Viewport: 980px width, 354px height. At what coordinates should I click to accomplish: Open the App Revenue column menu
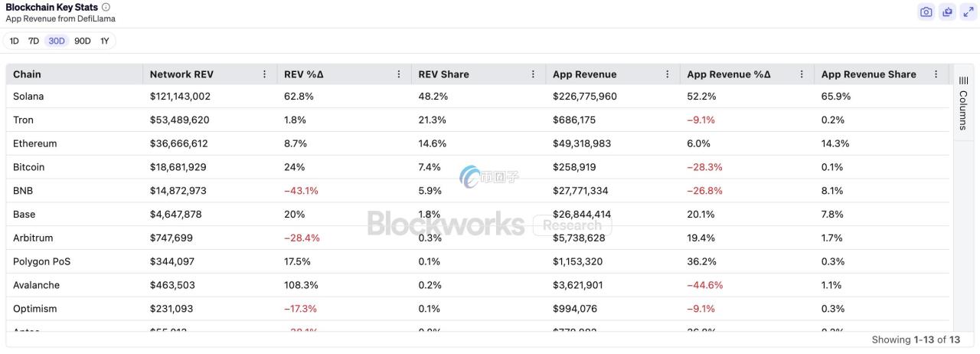point(668,74)
